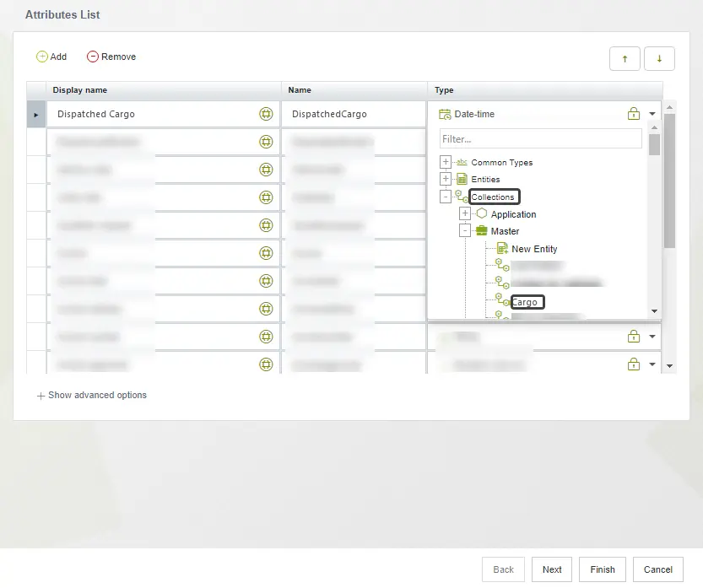The image size is (703, 588).
Task: Click the lock icon in the Date-time row
Action: point(634,114)
